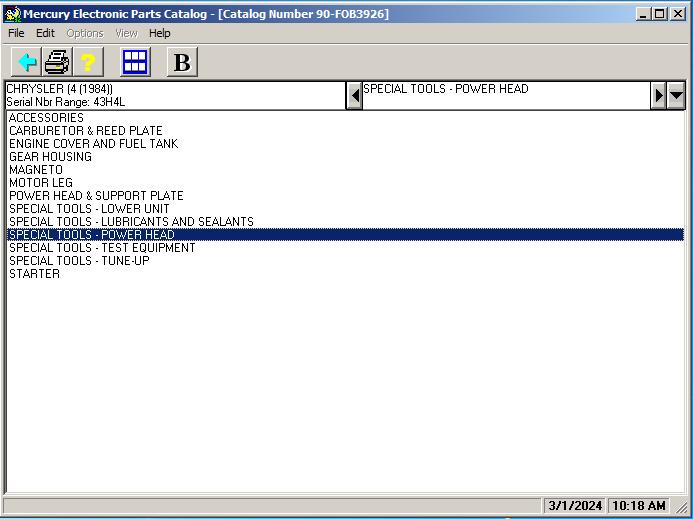The width and height of the screenshot is (693, 519).
Task: Go to next section with right arrow
Action: [659, 95]
